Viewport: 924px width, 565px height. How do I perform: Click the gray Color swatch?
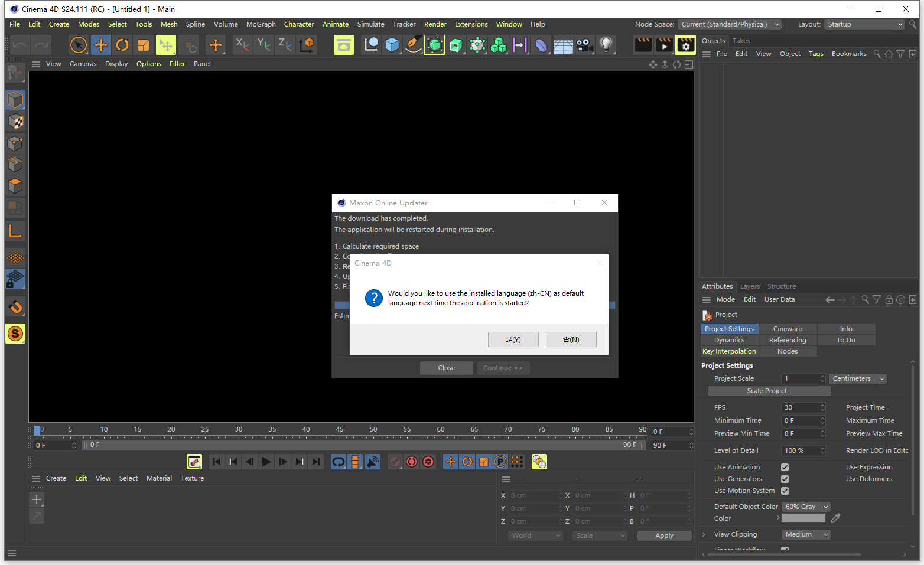point(803,518)
